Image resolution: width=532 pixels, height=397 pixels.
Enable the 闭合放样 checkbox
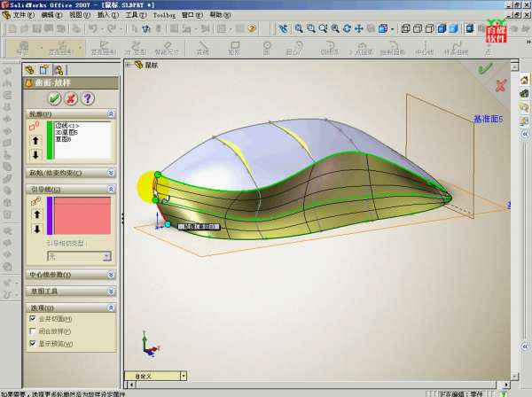[34, 331]
